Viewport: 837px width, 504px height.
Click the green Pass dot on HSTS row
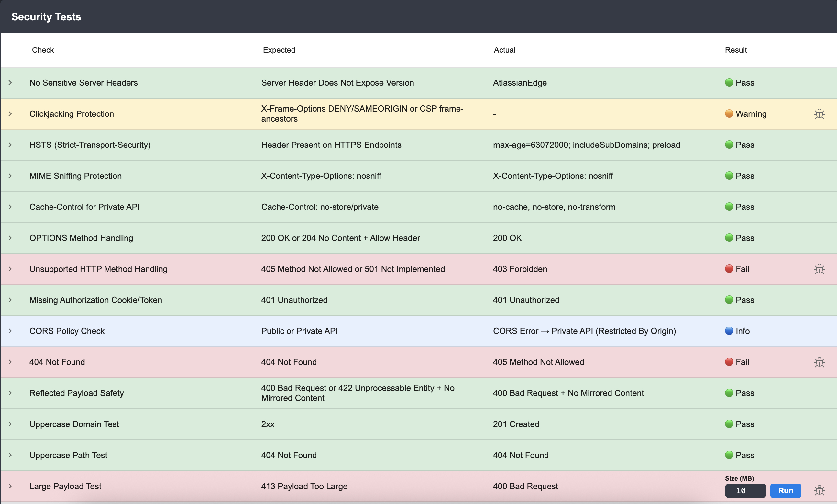point(729,145)
